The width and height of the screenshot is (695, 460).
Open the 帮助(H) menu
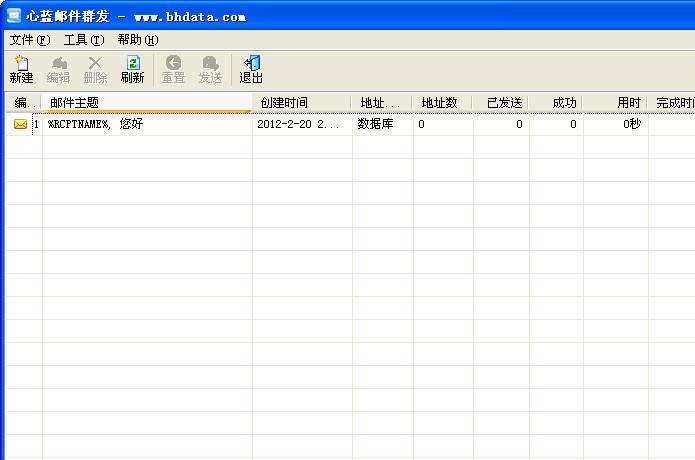tap(137, 40)
